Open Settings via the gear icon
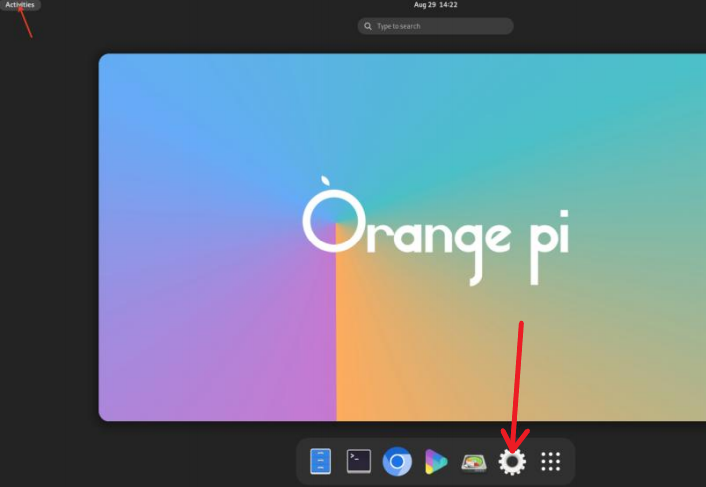Screen dimensions: 706x487 click(512, 461)
